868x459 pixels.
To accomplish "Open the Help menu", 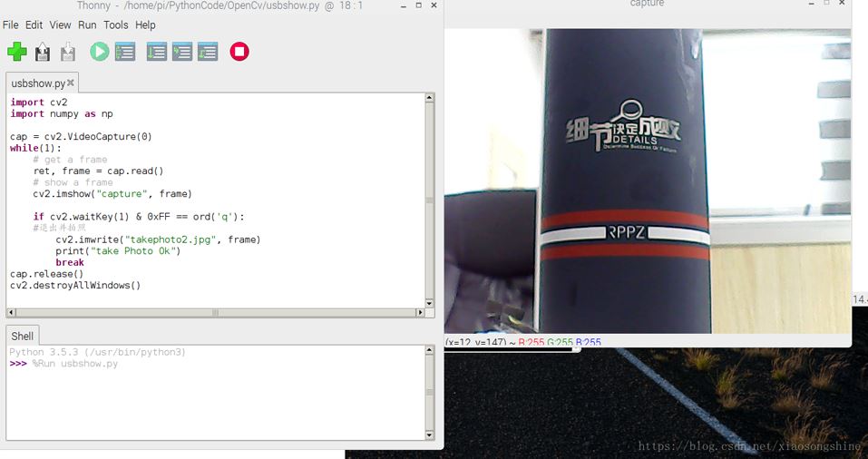I will tap(145, 24).
